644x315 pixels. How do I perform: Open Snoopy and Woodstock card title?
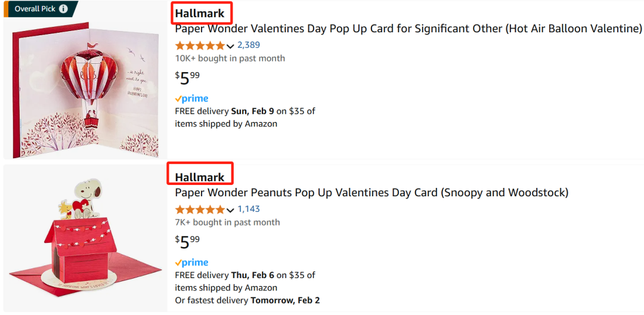371,193
